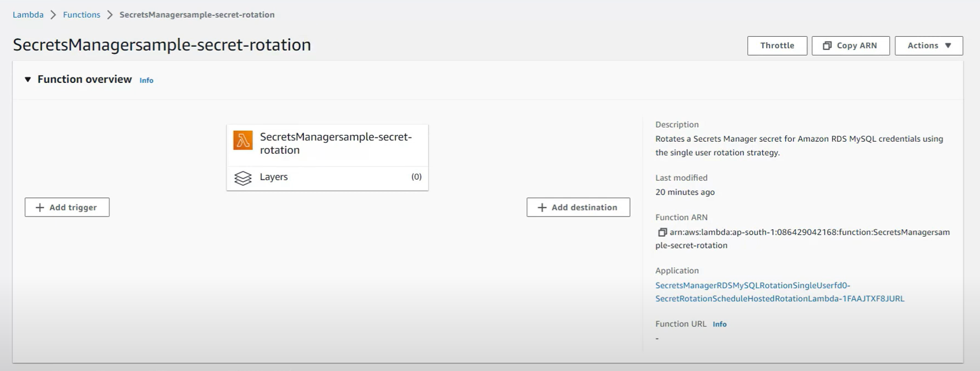
Task: Click the Throttle button
Action: (x=777, y=46)
